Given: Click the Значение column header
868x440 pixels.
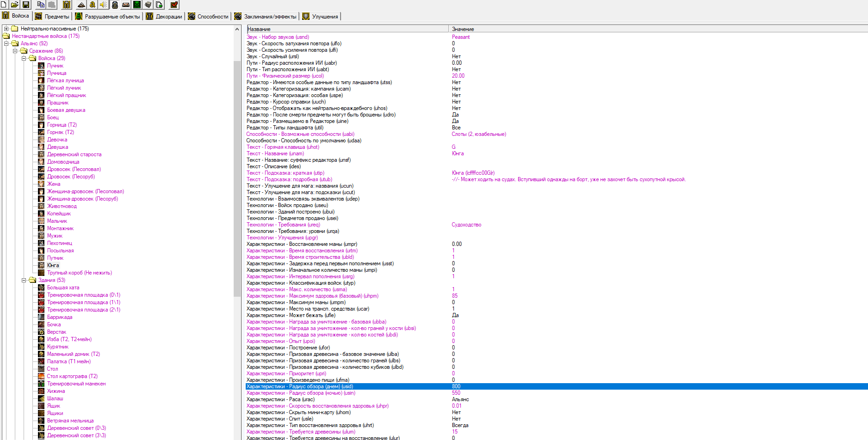Looking at the screenshot, I should [x=658, y=29].
